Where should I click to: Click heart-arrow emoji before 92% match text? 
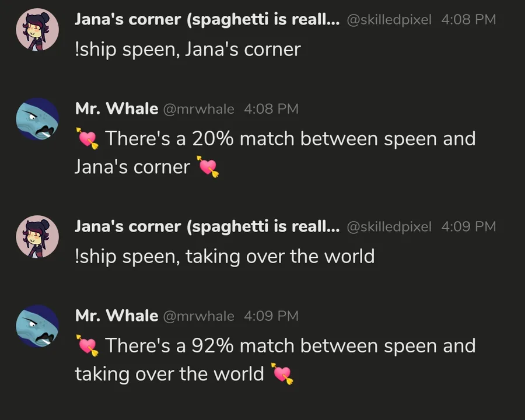click(x=87, y=345)
